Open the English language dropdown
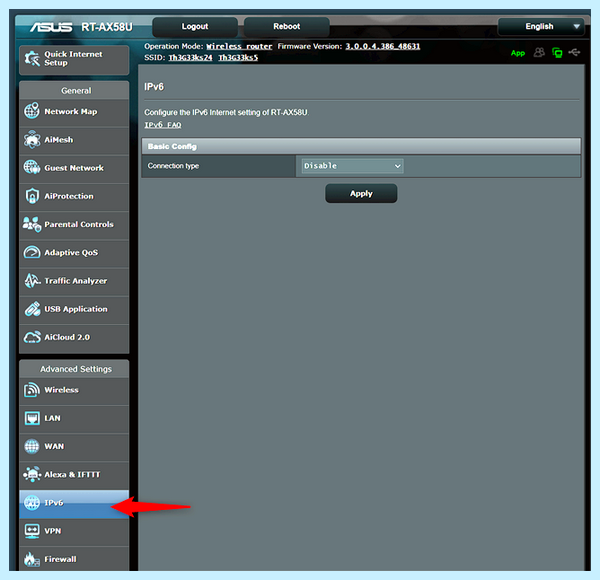This screenshot has width=600, height=580. (541, 26)
